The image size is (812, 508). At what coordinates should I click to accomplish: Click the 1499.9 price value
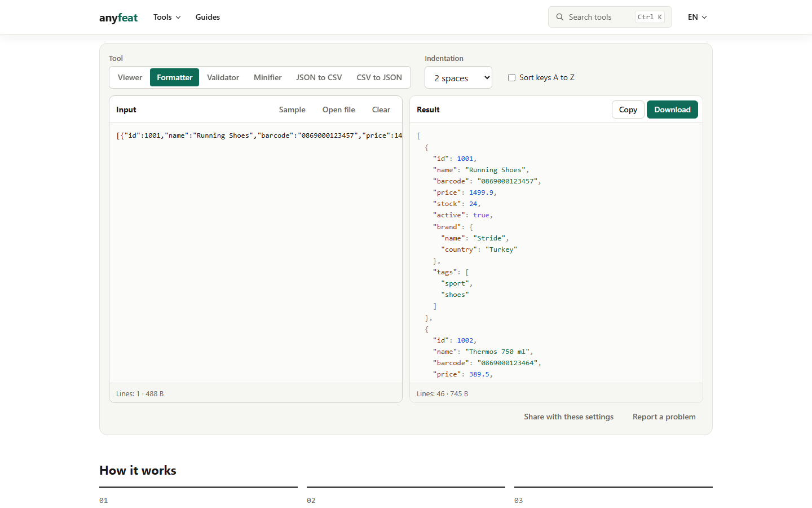[x=481, y=192]
